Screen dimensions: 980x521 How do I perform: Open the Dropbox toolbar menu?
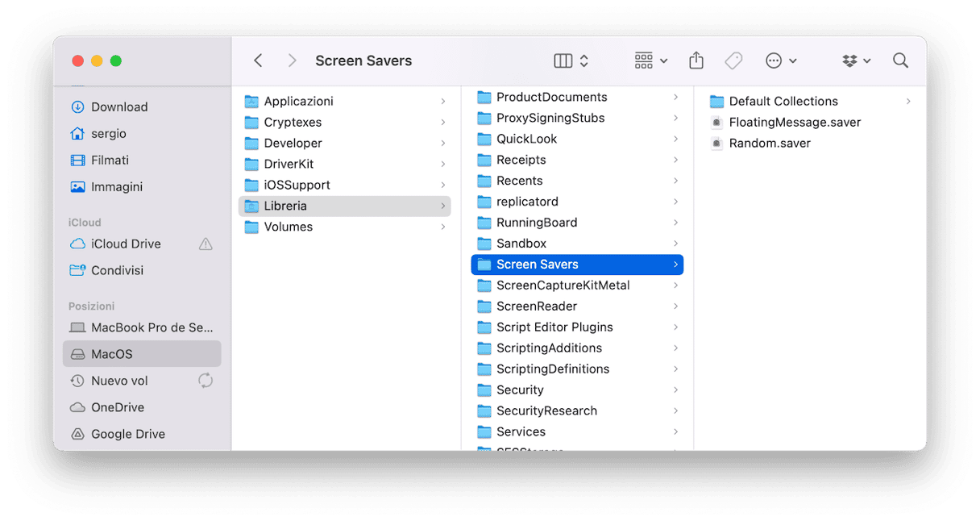point(856,60)
